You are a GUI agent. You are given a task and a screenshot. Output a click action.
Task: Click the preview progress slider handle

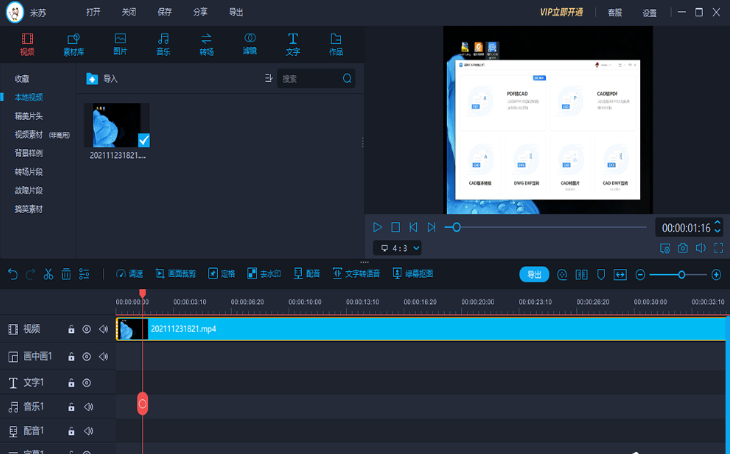[457, 227]
